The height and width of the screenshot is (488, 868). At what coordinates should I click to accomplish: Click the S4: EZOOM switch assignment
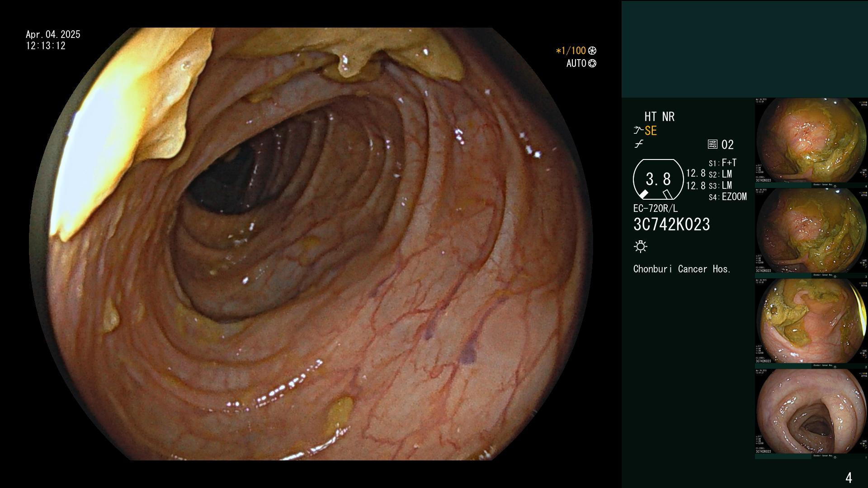[727, 197]
